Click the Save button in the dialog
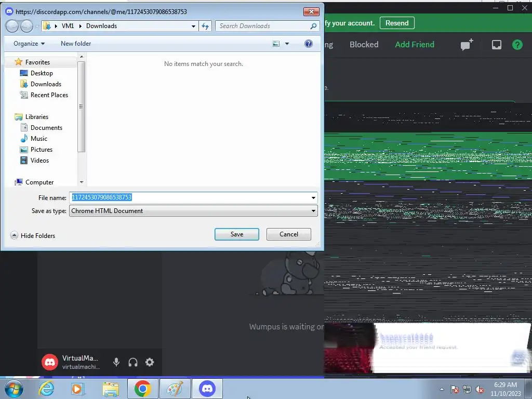Image resolution: width=532 pixels, height=399 pixels. pos(236,234)
